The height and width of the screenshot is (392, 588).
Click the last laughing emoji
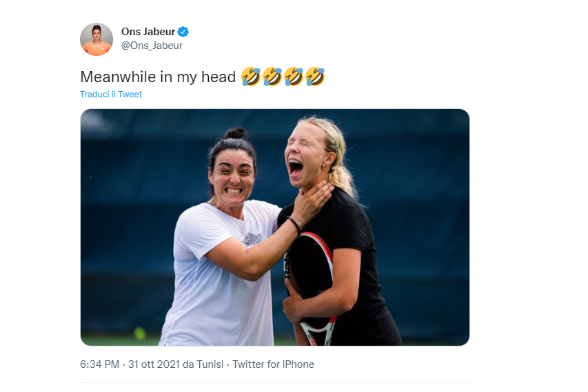pos(315,77)
